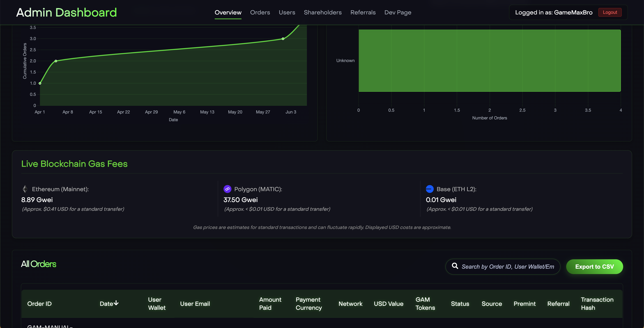The image size is (644, 328).
Task: Select the Dev Page tab
Action: (397, 13)
